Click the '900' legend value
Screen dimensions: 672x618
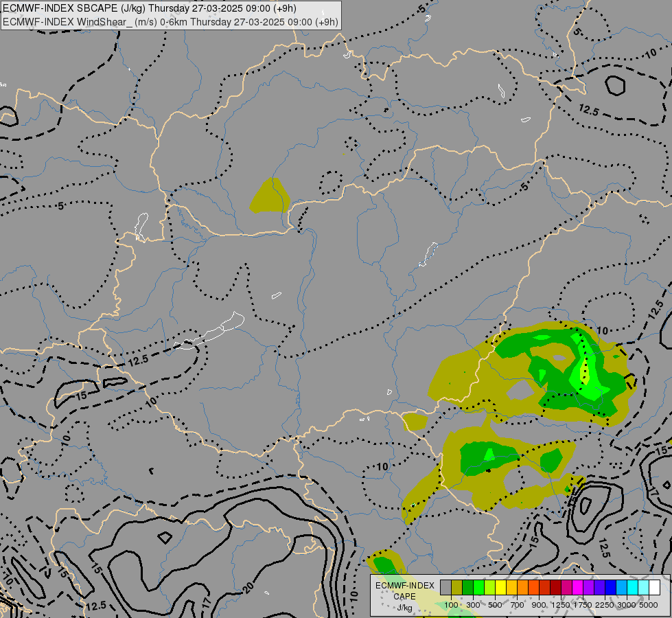[x=539, y=605]
